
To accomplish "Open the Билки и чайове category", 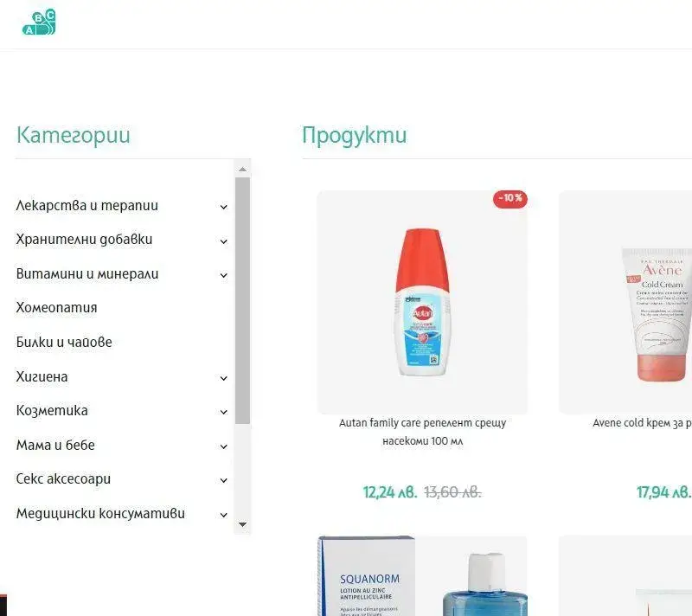I will point(64,342).
